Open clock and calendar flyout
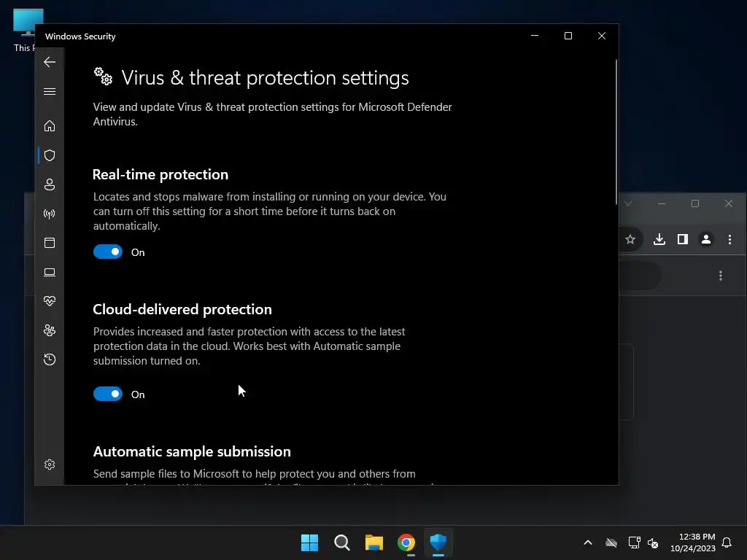 [693, 542]
